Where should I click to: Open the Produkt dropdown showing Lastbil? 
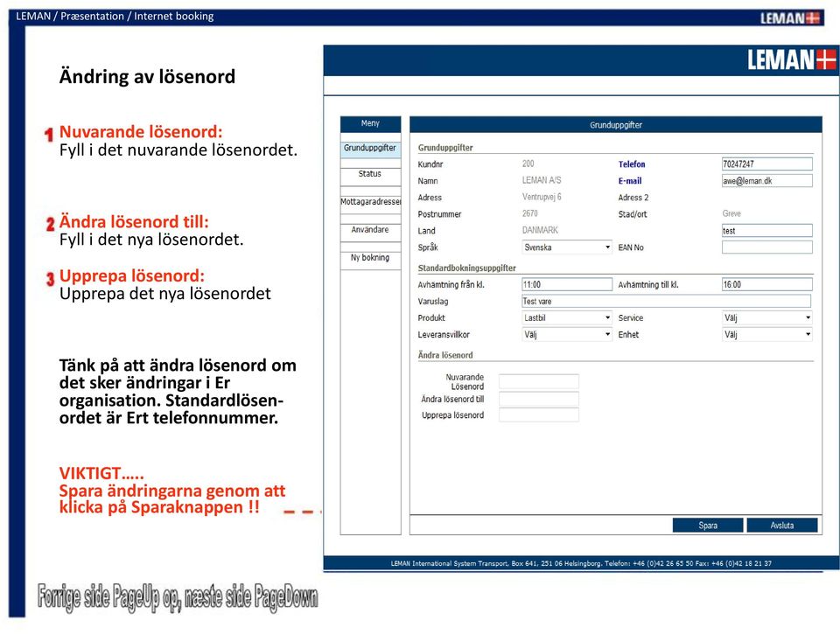pos(567,318)
